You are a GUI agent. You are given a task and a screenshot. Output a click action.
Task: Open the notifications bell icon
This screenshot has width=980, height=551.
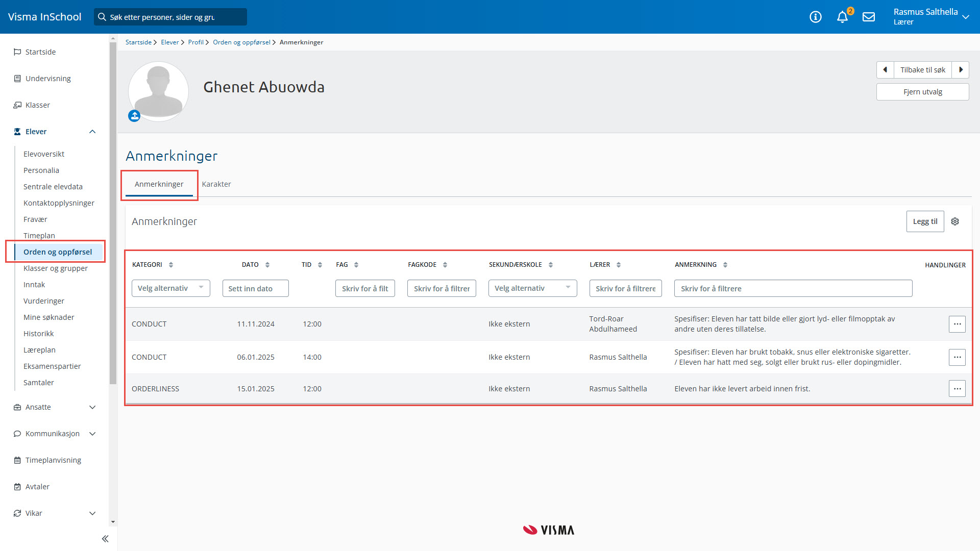[842, 17]
